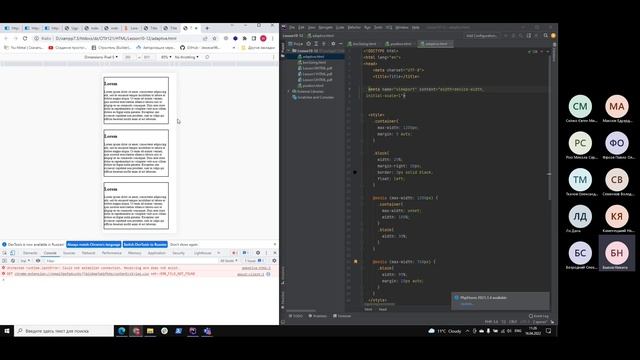This screenshot has height=360, width=640.
Task: Click the Windows taskbar search box
Action: [x=64, y=331]
